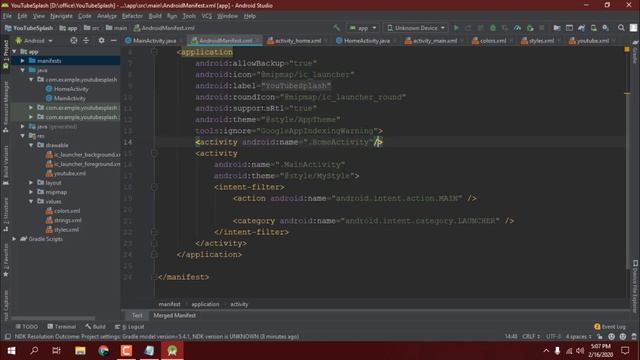640x360 pixels.
Task: Open the Terminal tool window
Action: coord(62,327)
